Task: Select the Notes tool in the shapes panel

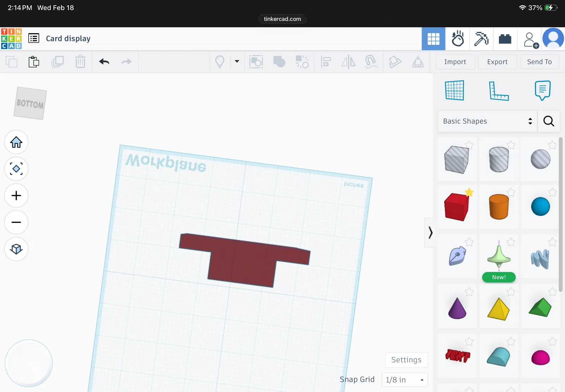Action: pyautogui.click(x=542, y=90)
